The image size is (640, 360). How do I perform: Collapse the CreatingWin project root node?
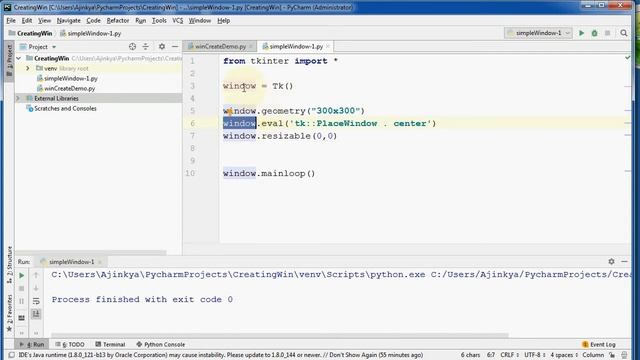click(x=19, y=58)
